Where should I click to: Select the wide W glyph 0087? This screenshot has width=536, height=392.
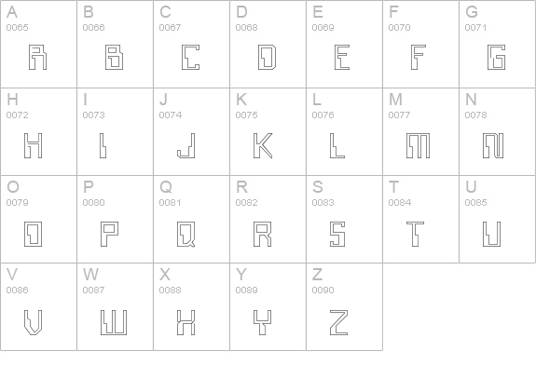point(114,322)
